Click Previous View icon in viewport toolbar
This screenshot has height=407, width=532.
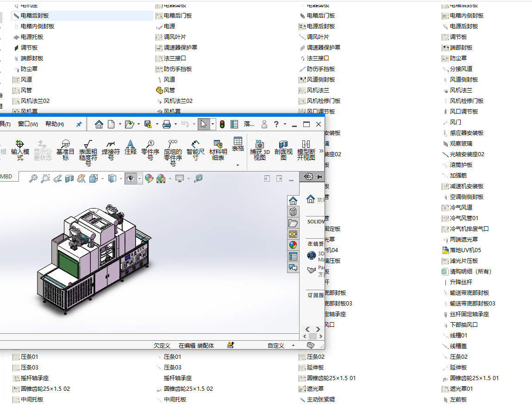click(57, 178)
